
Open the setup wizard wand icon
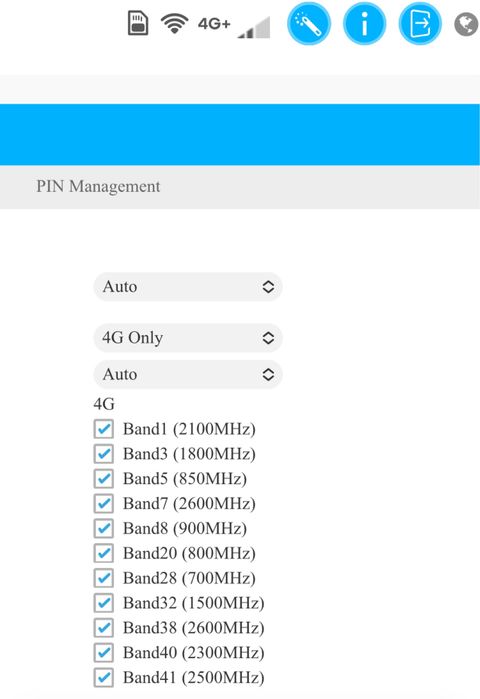(x=309, y=23)
